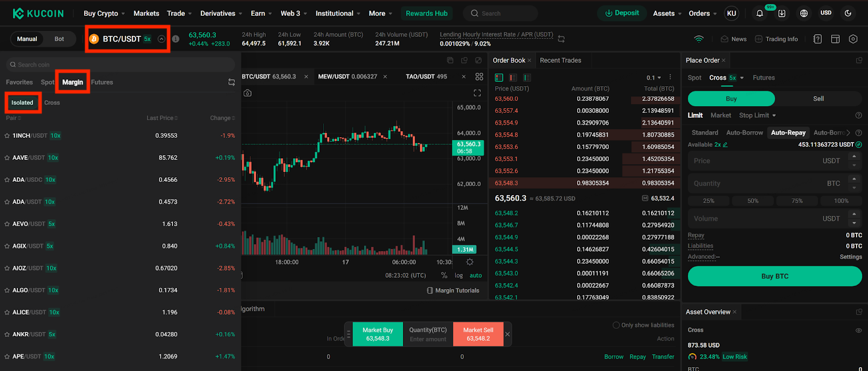Click the Borrow link
868x371 pixels.
tap(614, 357)
